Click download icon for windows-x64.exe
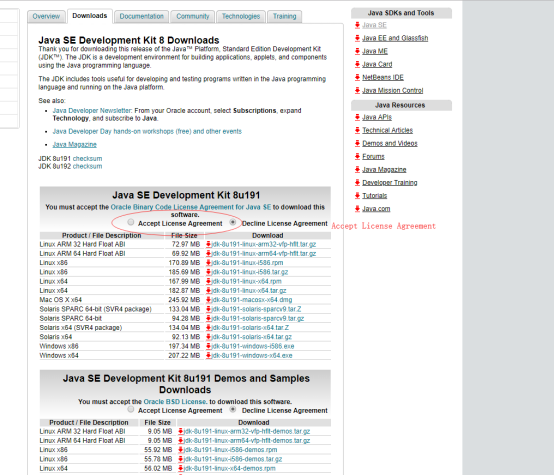554x475 pixels. (208, 356)
